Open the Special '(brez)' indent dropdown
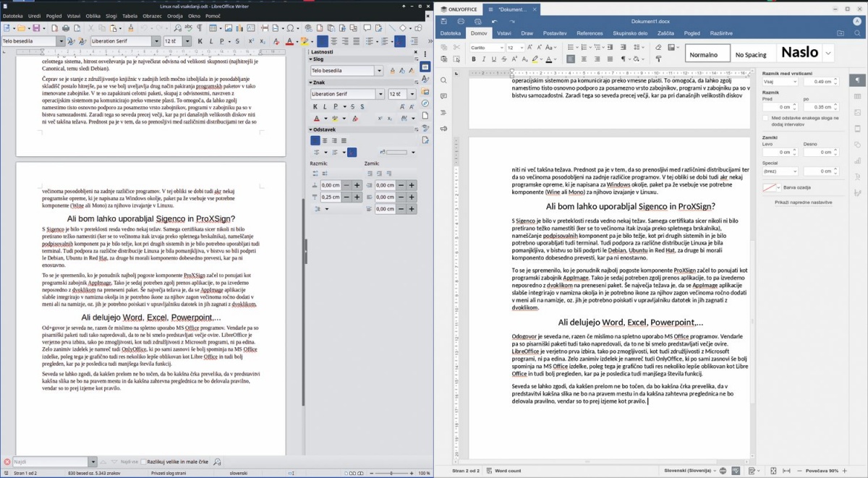Viewport: 868px width, 478px height. 780,171
